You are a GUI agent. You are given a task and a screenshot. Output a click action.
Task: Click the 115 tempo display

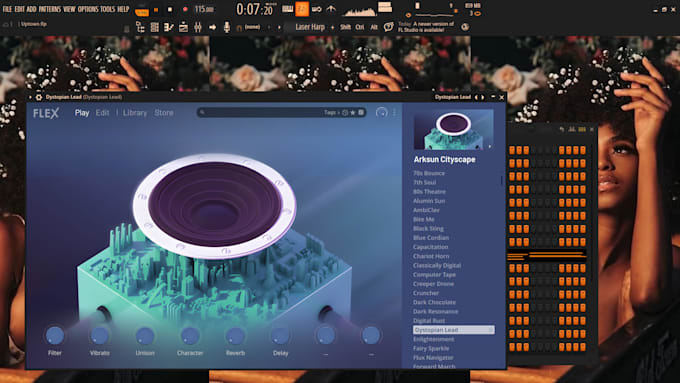(204, 9)
